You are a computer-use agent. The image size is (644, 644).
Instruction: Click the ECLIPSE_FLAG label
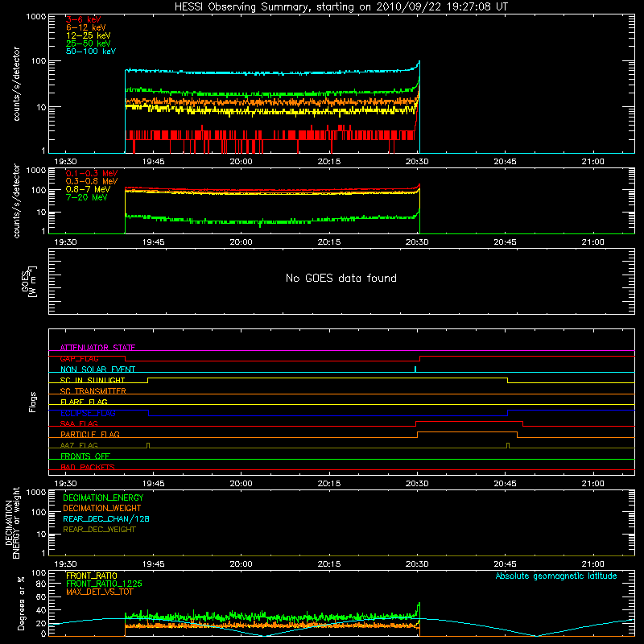88,413
